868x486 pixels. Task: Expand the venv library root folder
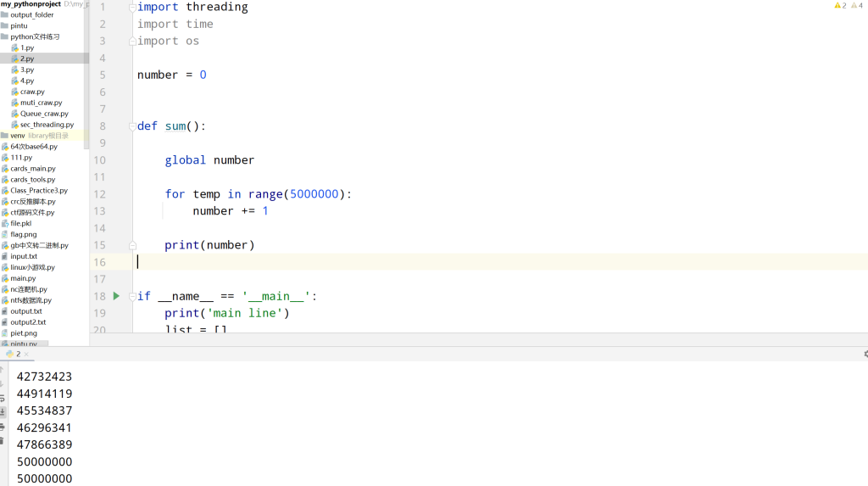click(17, 136)
